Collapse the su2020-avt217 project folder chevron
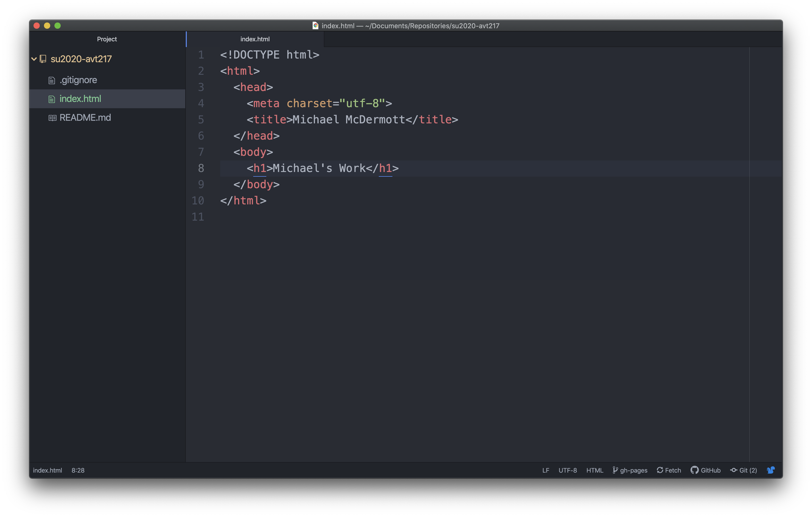The height and width of the screenshot is (517, 812). click(x=34, y=59)
